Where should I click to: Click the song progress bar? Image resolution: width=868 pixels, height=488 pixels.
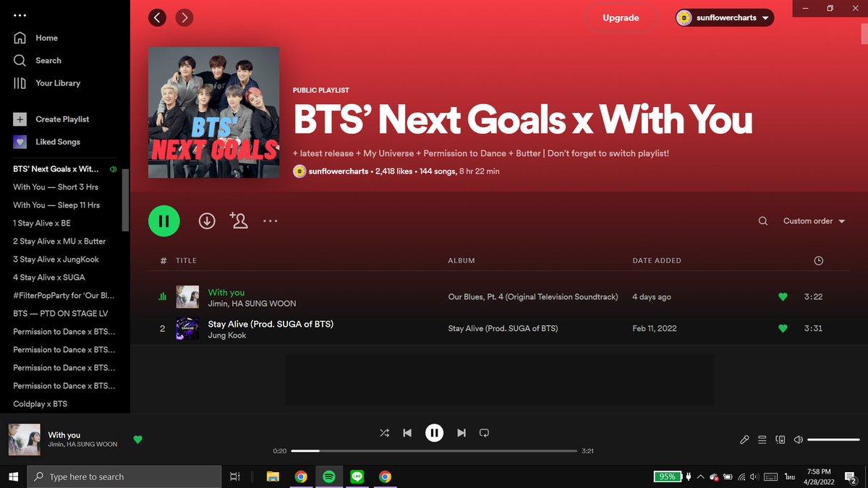(434, 450)
